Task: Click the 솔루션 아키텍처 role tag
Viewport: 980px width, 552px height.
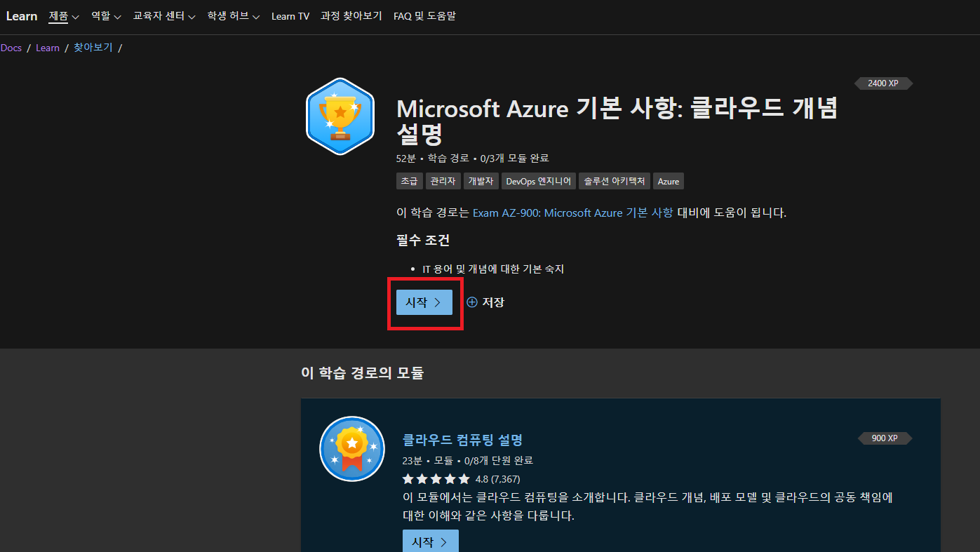Action: click(x=615, y=181)
